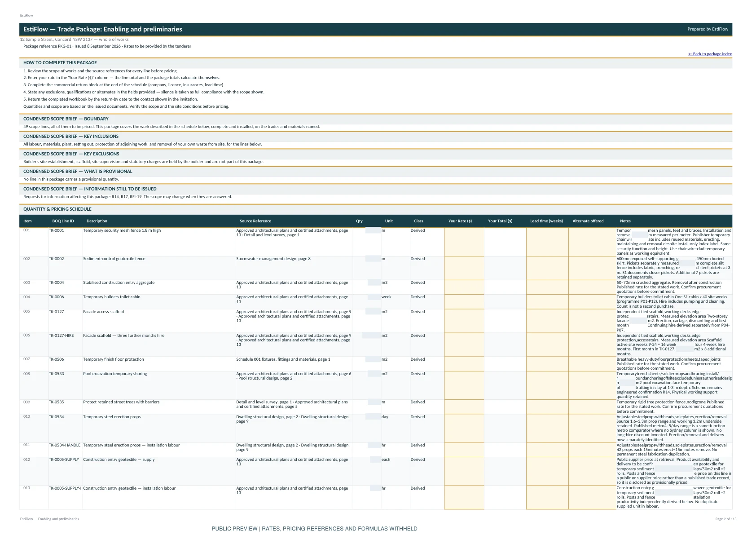This screenshot has width=756, height=535.
Task: Click 'Facade access scaffold' description
Action: 103,312
